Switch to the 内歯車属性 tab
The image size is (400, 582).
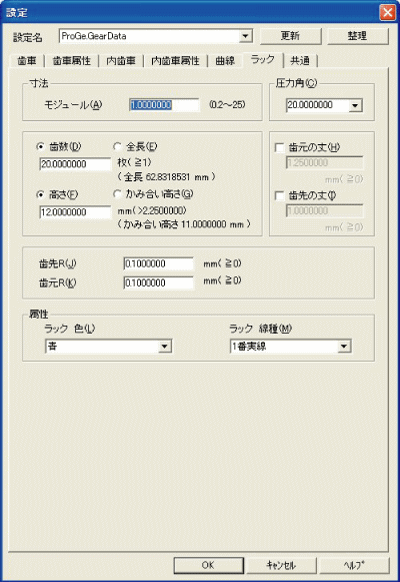pyautogui.click(x=175, y=61)
